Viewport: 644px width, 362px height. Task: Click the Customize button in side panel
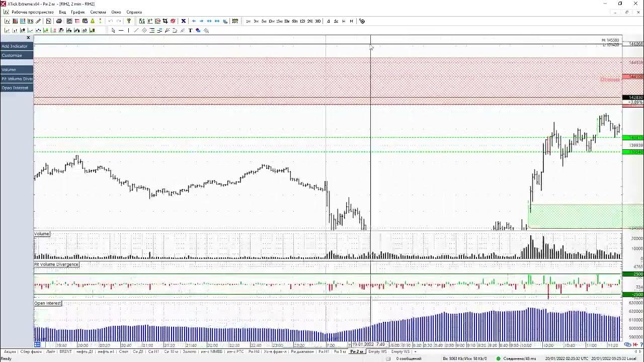pos(17,55)
